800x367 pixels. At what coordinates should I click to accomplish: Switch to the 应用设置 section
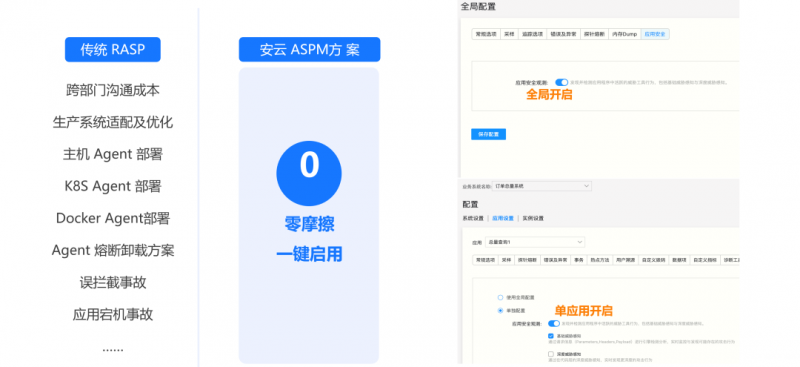tap(503, 218)
